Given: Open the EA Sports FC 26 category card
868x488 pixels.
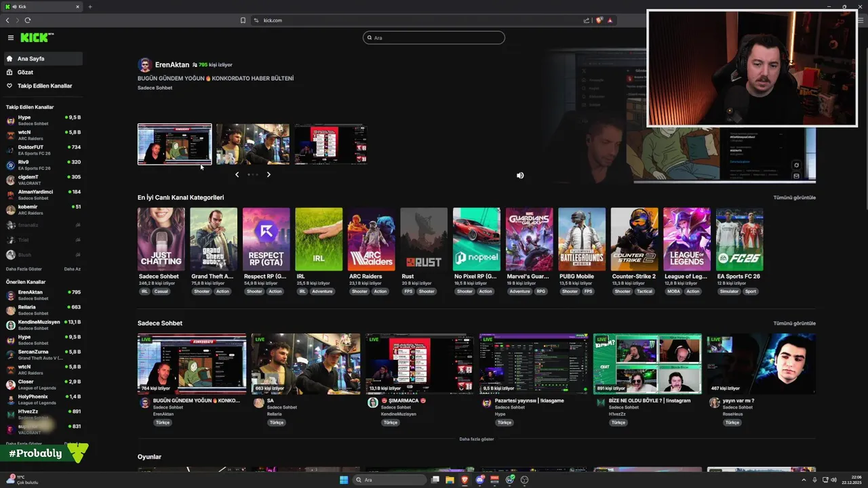Looking at the screenshot, I should pos(739,239).
